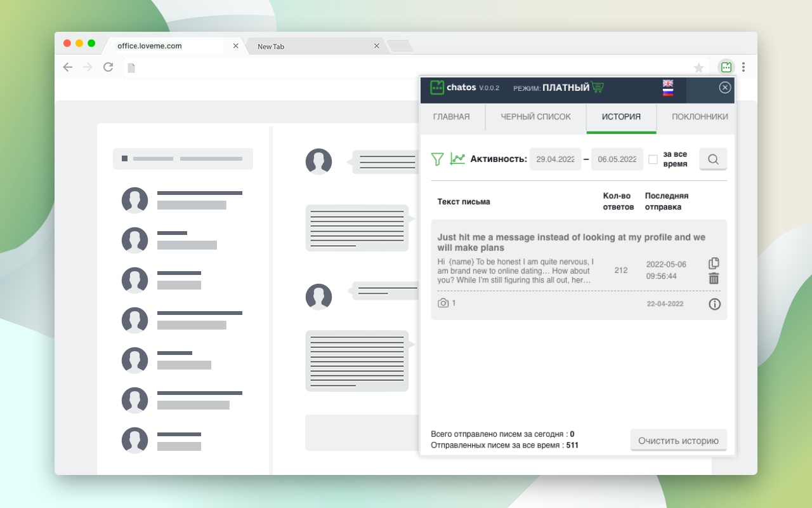
Task: Open the ЧЕРНЫЙ СПИСОК tab
Action: click(535, 117)
